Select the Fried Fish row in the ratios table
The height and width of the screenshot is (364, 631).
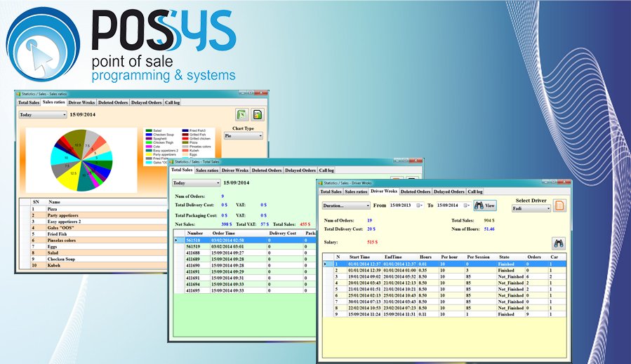tap(93, 234)
